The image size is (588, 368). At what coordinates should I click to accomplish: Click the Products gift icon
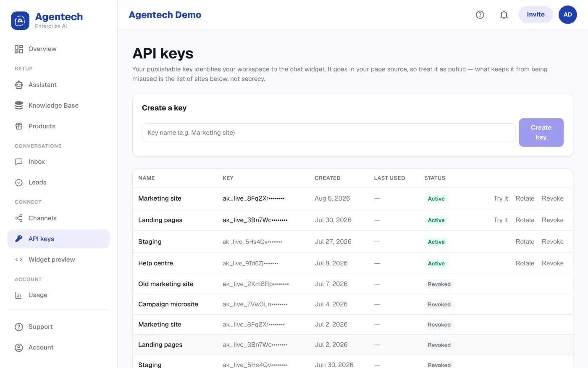(x=19, y=126)
